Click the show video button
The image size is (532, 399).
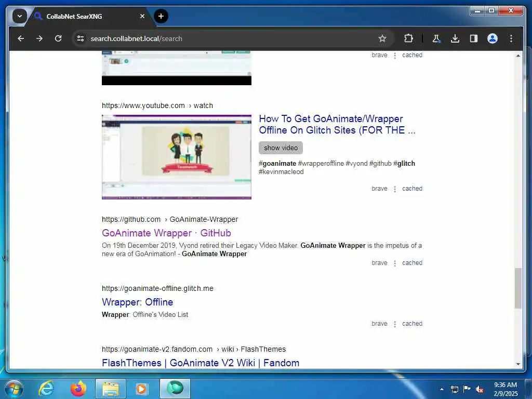point(281,148)
